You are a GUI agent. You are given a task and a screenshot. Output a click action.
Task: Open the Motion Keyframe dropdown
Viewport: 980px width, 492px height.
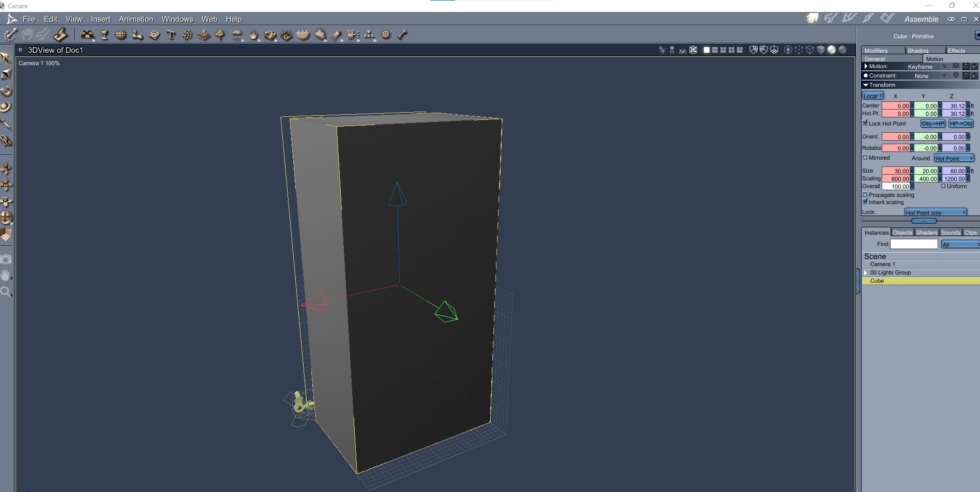[926, 67]
